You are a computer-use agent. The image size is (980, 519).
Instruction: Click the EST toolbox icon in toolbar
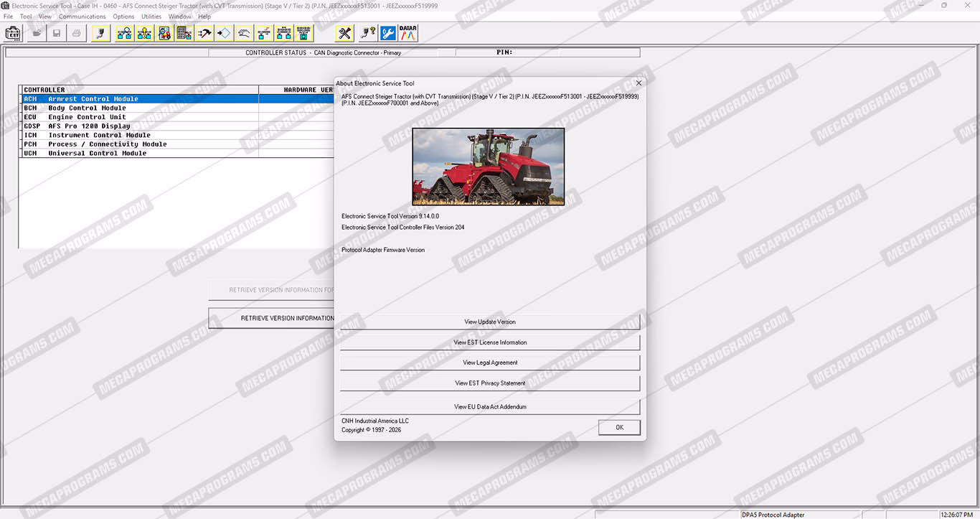click(13, 33)
